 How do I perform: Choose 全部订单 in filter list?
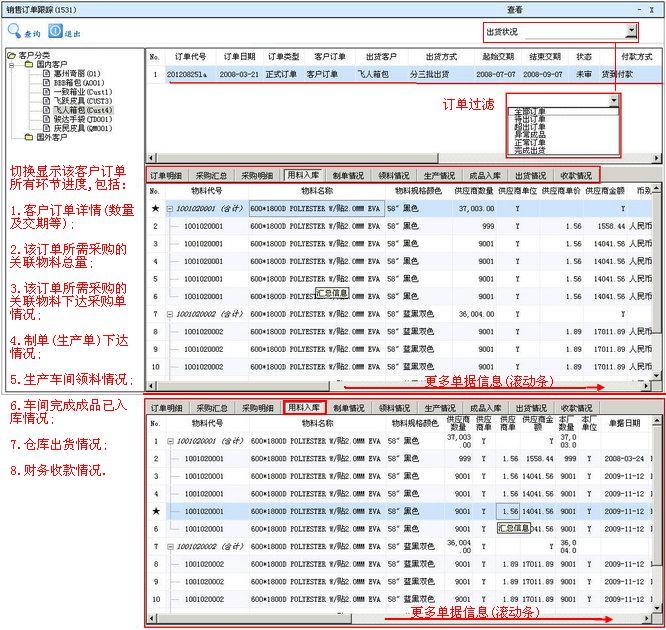[x=530, y=111]
